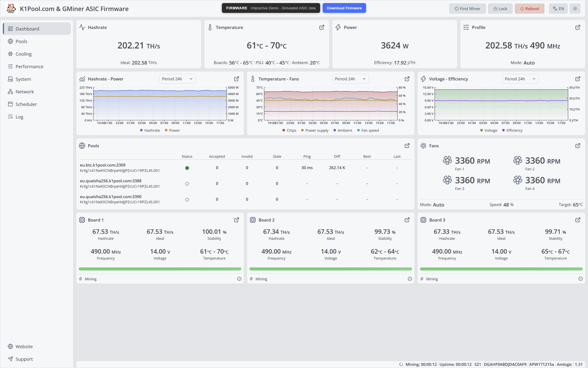Toggle Hashrate series in chart legend
Image resolution: width=588 pixels, height=368 pixels.
pos(150,130)
